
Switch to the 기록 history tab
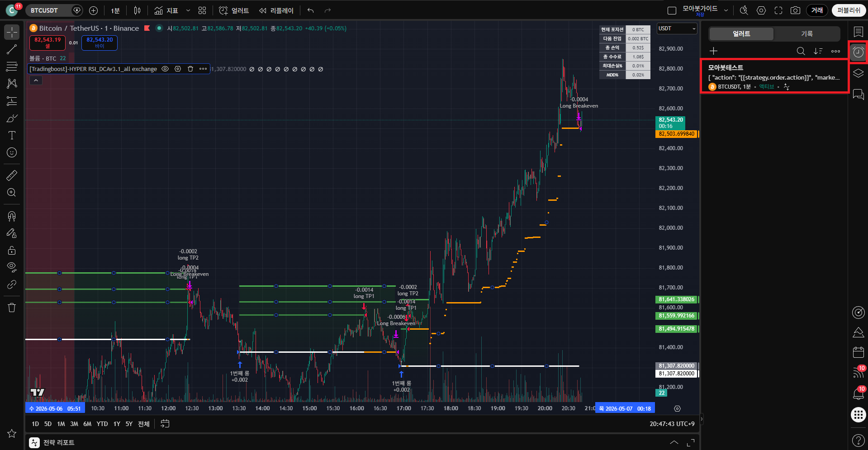(x=807, y=34)
